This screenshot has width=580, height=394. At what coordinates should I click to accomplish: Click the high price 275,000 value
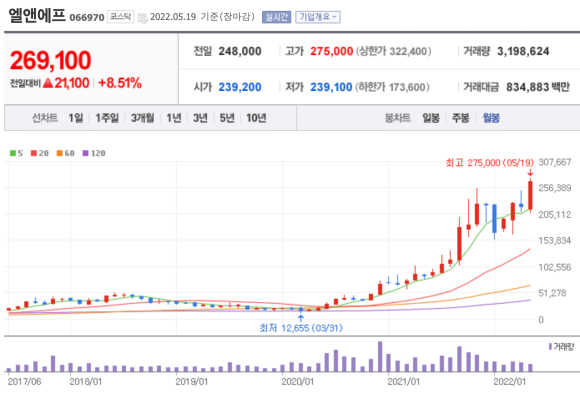pyautogui.click(x=331, y=51)
